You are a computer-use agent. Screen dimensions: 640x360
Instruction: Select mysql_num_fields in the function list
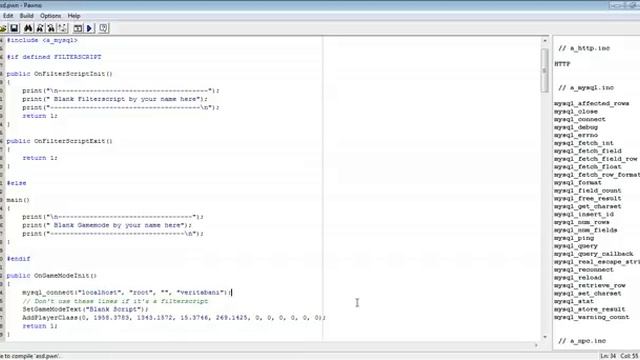(x=586, y=230)
